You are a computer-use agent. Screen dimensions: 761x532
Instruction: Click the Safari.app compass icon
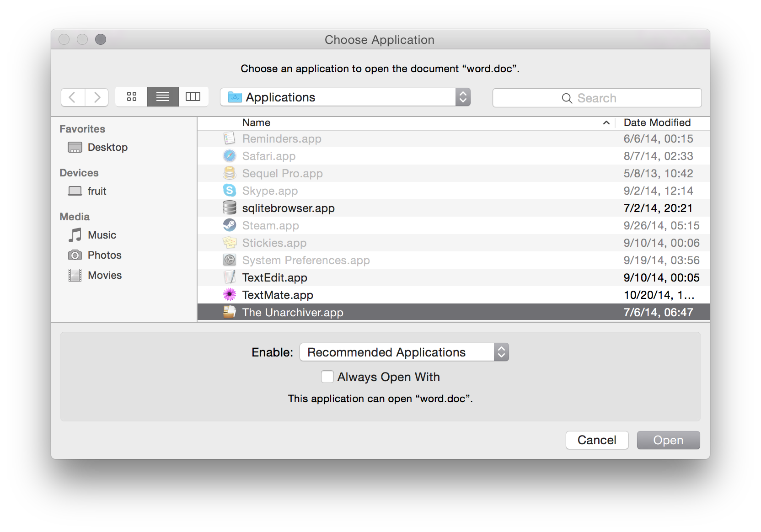click(x=230, y=156)
